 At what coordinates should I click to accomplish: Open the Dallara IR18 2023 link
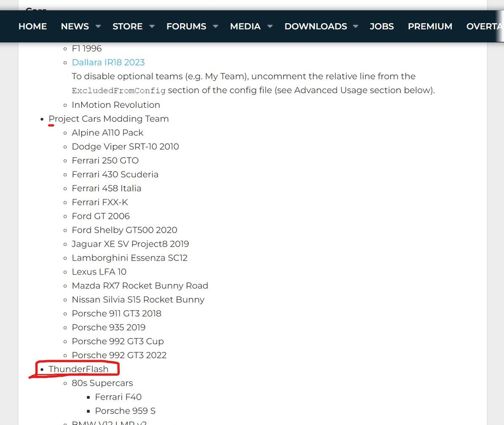pyautogui.click(x=108, y=62)
